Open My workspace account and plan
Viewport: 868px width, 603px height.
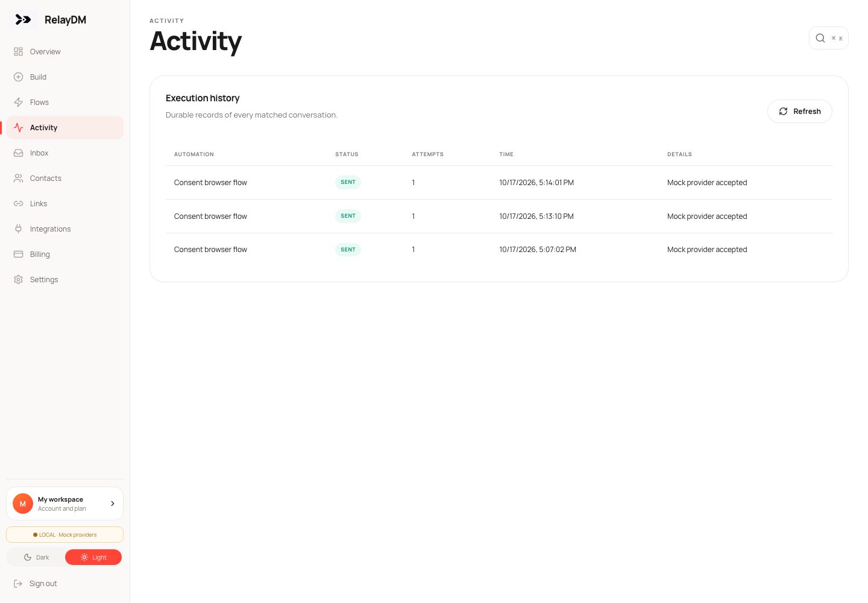(x=65, y=504)
